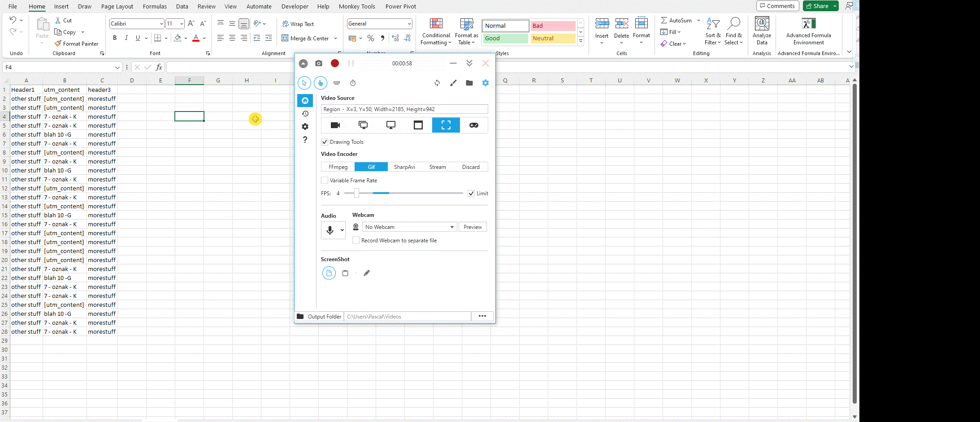The height and width of the screenshot is (422, 980).
Task: Toggle screenshot save-to-disk option
Action: point(329,273)
